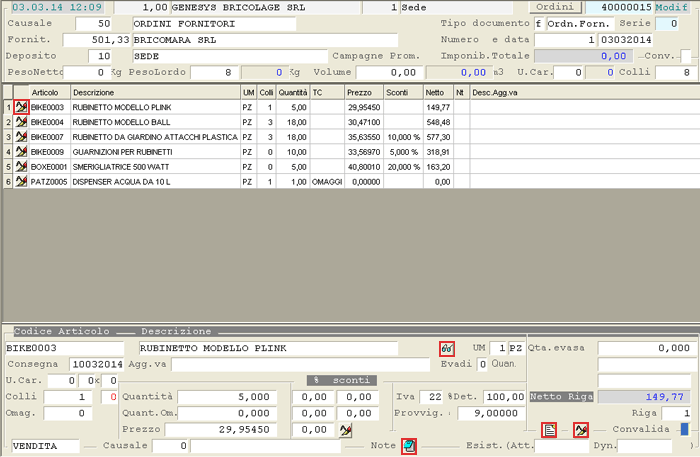Open the Note notepad icon
Image resolution: width=700 pixels, height=457 pixels.
point(409,446)
